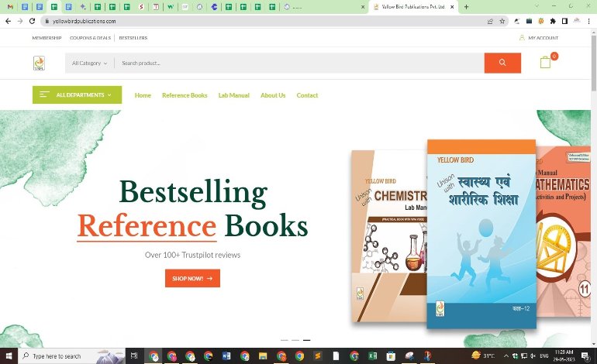Click the hamburger icon in All Departments

point(44,94)
